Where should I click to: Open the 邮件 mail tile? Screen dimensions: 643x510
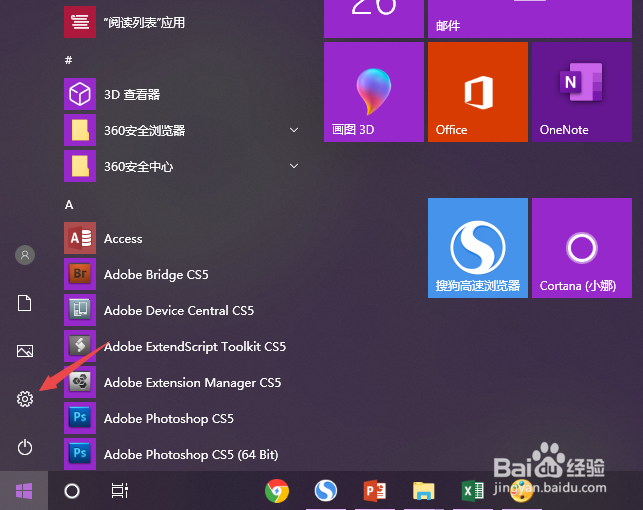click(530, 19)
